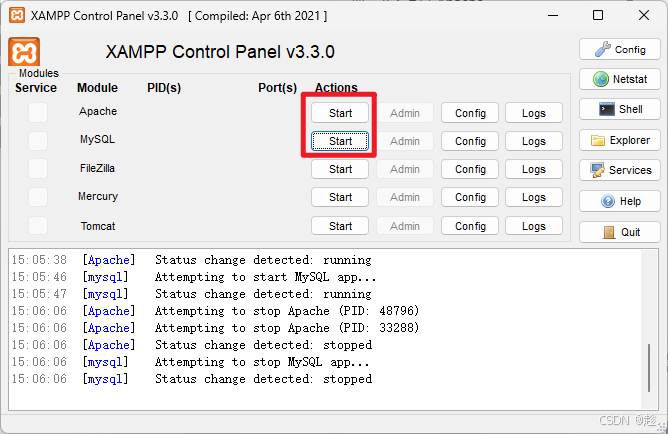668x434 pixels.
Task: Open MySQL Logs menu
Action: pyautogui.click(x=534, y=141)
